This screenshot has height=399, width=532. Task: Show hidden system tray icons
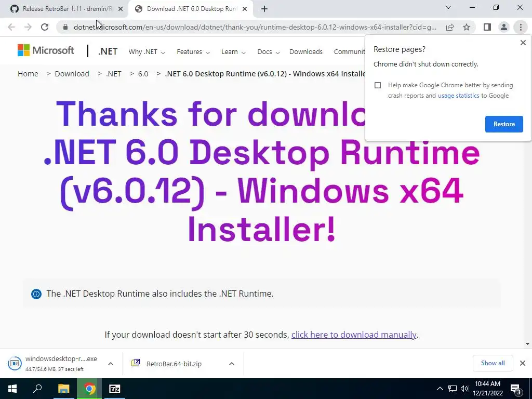coord(440,389)
